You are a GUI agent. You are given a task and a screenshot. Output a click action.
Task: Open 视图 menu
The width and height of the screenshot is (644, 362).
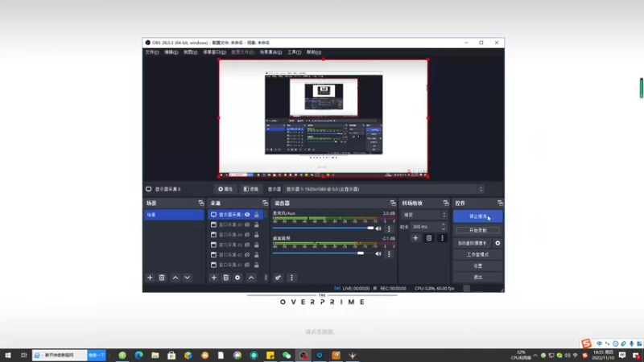pyautogui.click(x=190, y=52)
